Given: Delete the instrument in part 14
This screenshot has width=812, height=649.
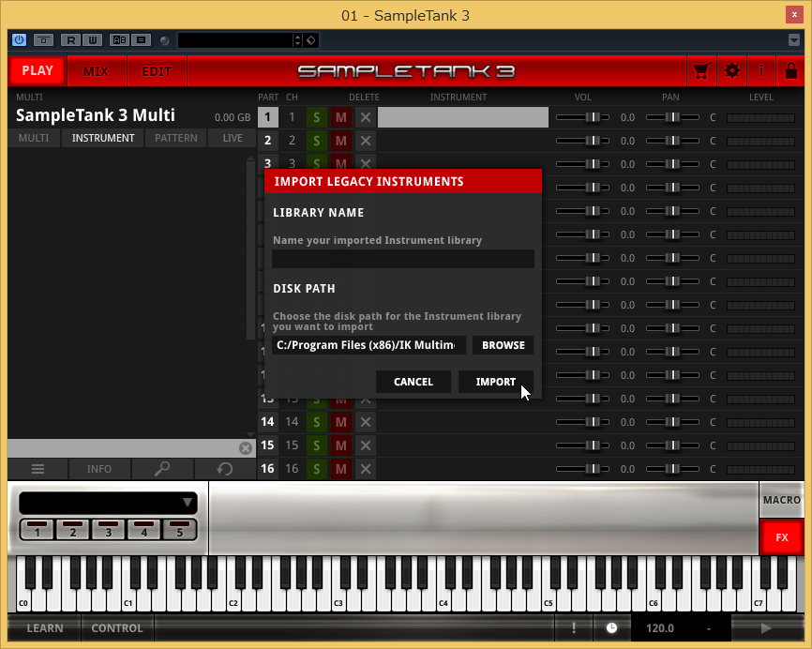Looking at the screenshot, I should coord(365,422).
